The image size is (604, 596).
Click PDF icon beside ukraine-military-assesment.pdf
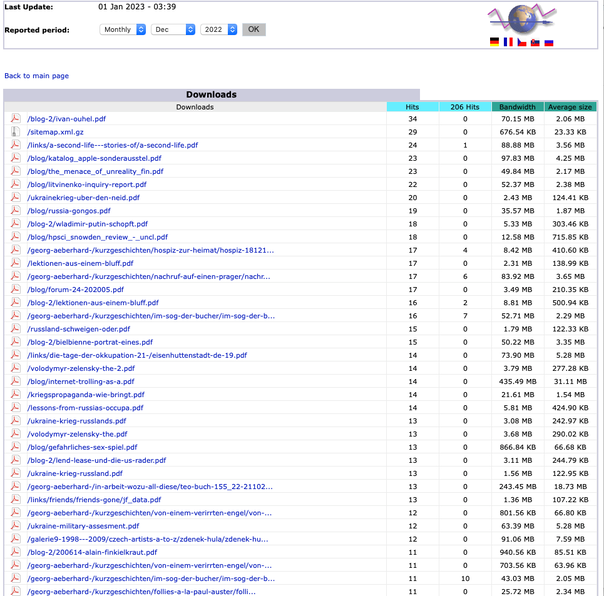[15, 525]
